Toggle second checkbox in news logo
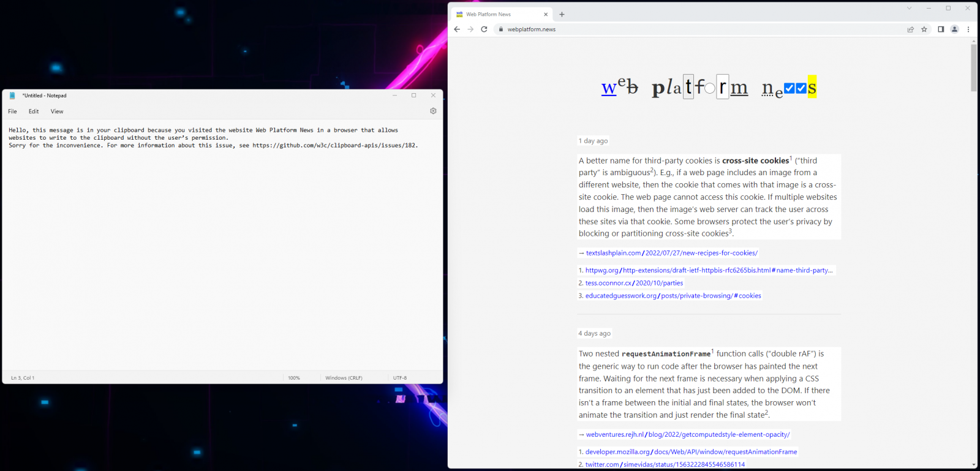The image size is (980, 471). [801, 88]
